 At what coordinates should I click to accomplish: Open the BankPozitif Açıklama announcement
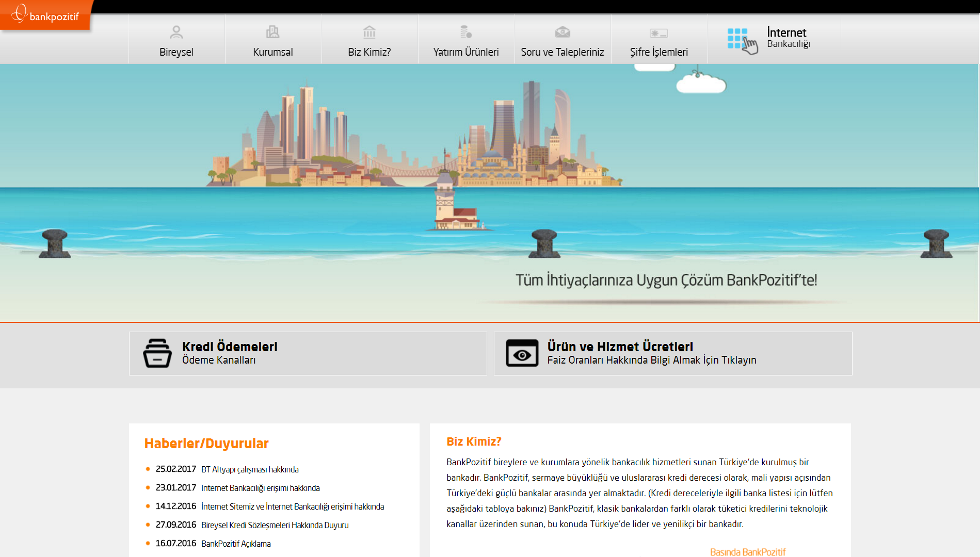point(236,544)
